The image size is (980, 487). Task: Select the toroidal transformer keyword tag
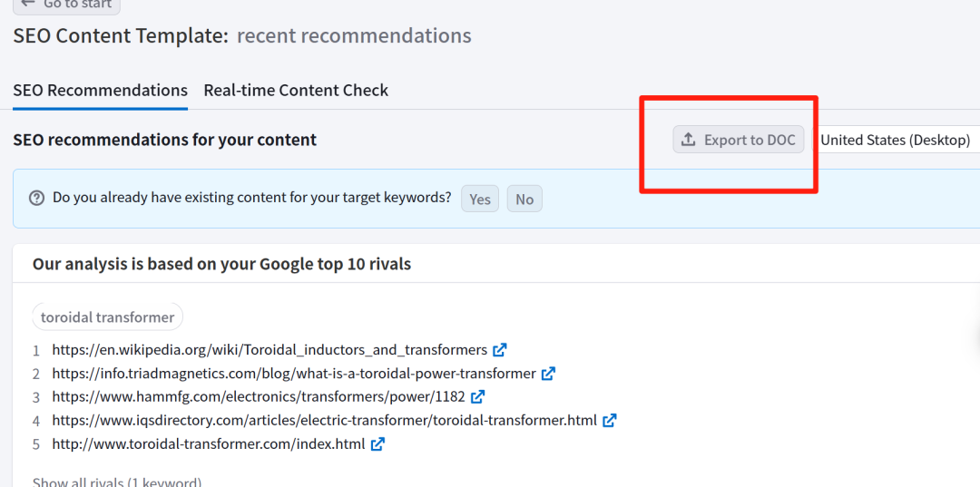[107, 317]
